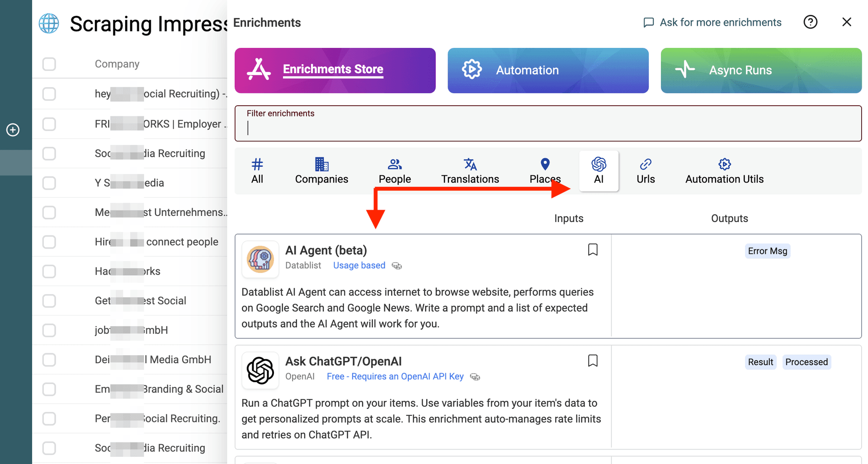Toggle the select-all checkbox beside Company

click(49, 64)
